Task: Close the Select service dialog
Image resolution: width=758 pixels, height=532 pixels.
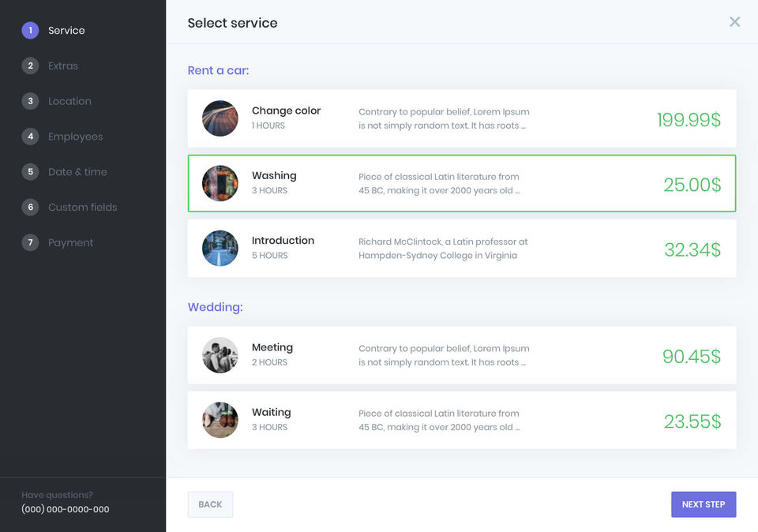Action: click(734, 22)
